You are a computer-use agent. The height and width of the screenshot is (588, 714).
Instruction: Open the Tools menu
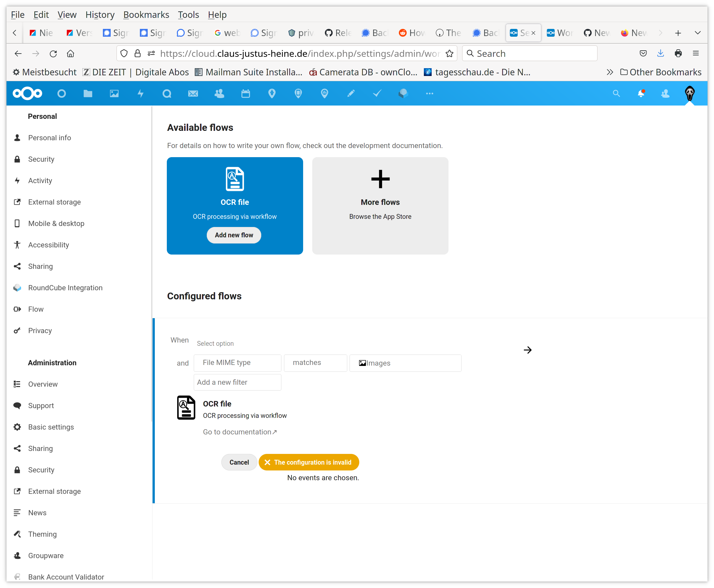(188, 15)
